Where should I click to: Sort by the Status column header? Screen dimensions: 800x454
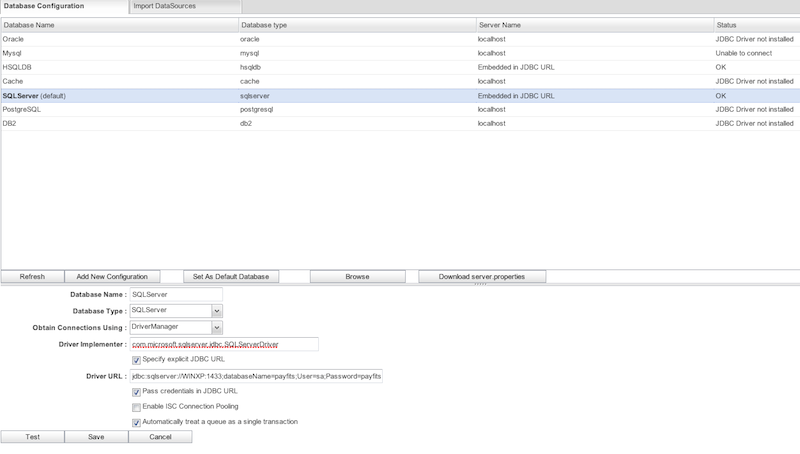point(754,24)
